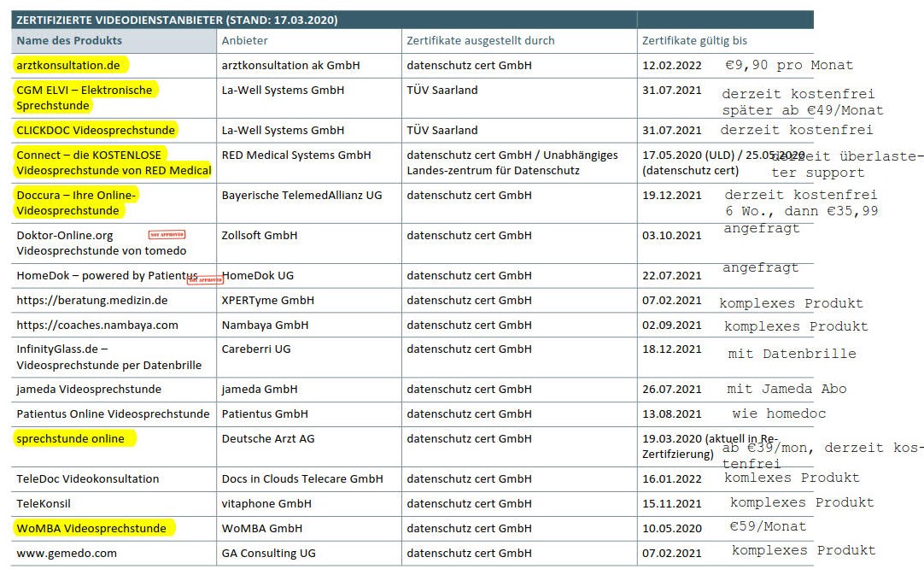Click provider 'vitaphone GmbH'

(266, 503)
